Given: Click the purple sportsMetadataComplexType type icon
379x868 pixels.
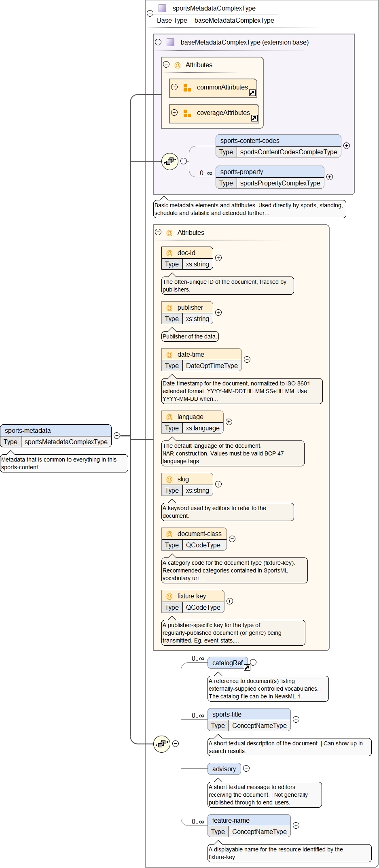Looking at the screenshot, I should point(163,8).
